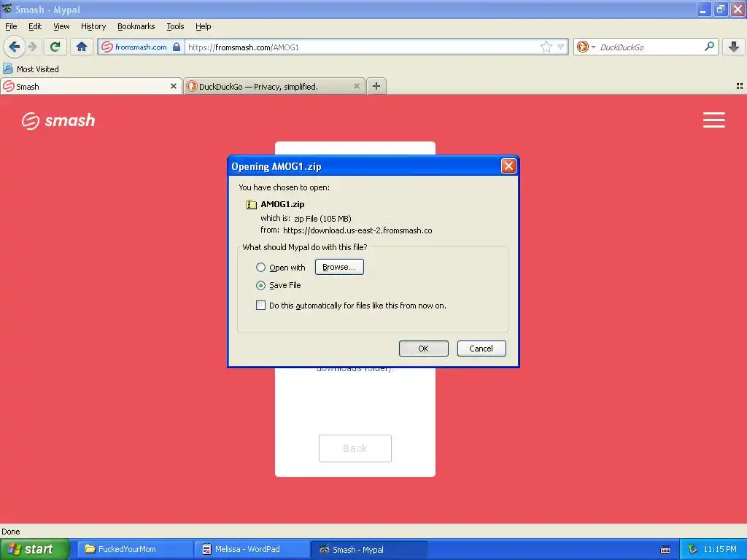The height and width of the screenshot is (560, 747).
Task: Check Do this automatically for files
Action: pyautogui.click(x=260, y=306)
